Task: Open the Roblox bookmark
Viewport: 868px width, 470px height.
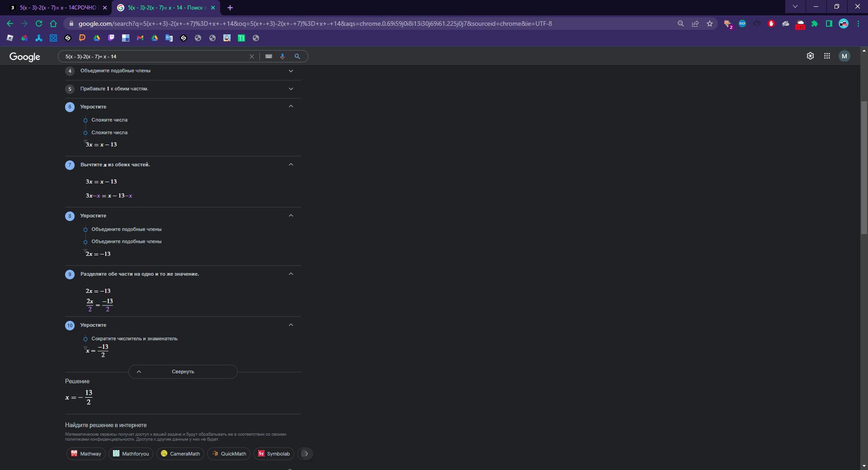Action: tap(10, 38)
